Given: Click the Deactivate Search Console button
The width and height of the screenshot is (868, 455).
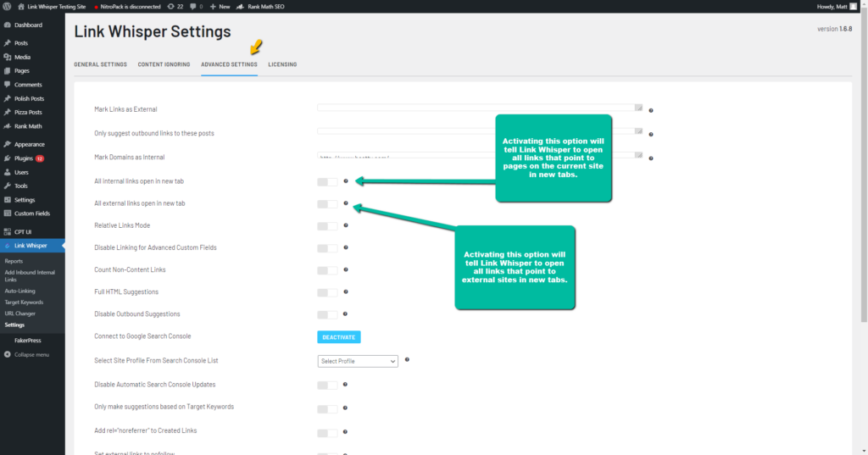Looking at the screenshot, I should (339, 337).
